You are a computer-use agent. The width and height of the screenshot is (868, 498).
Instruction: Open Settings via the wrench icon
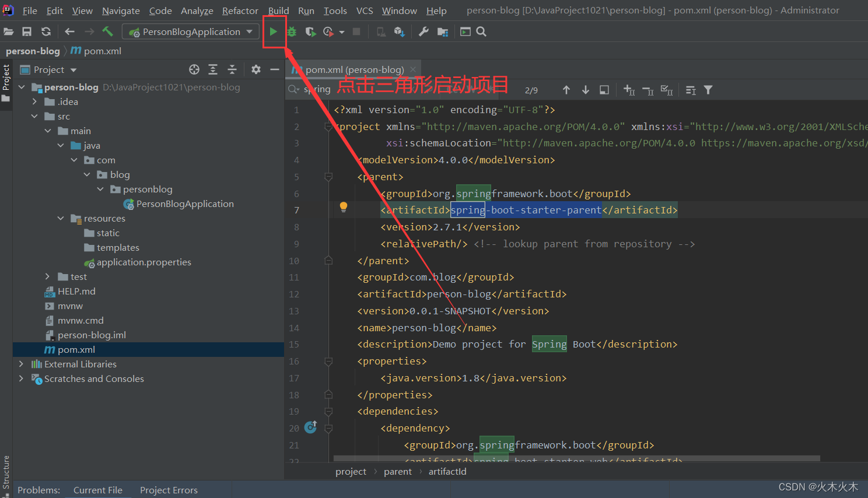pos(423,31)
